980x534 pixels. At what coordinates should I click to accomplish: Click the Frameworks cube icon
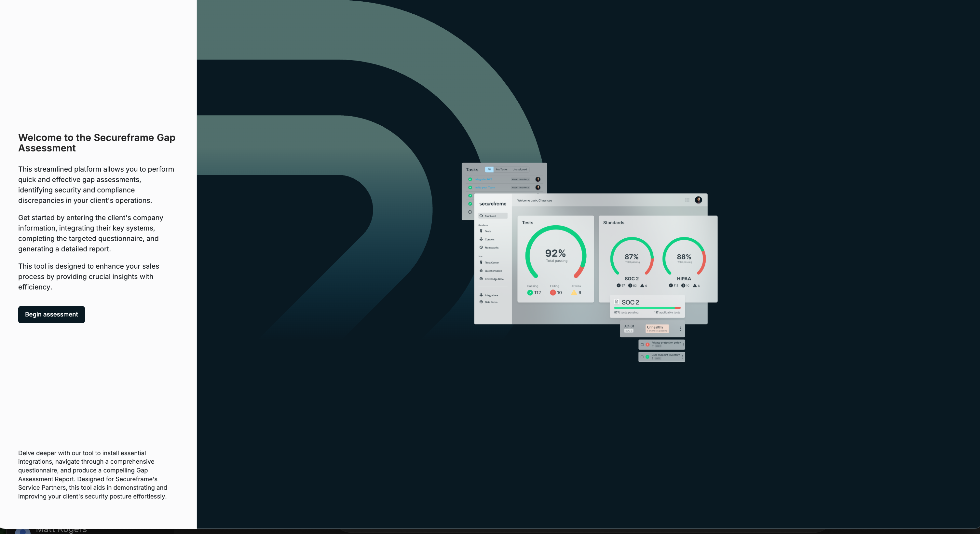pos(481,247)
